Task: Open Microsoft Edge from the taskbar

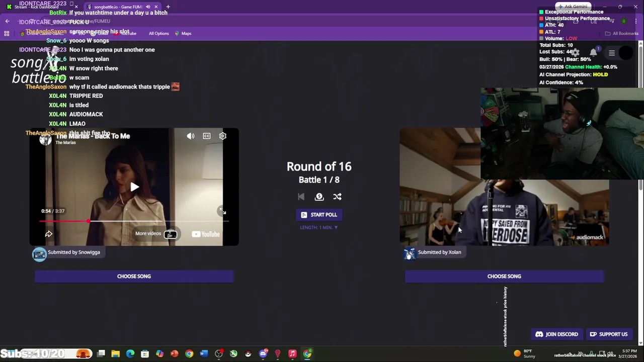Action: (x=130, y=353)
